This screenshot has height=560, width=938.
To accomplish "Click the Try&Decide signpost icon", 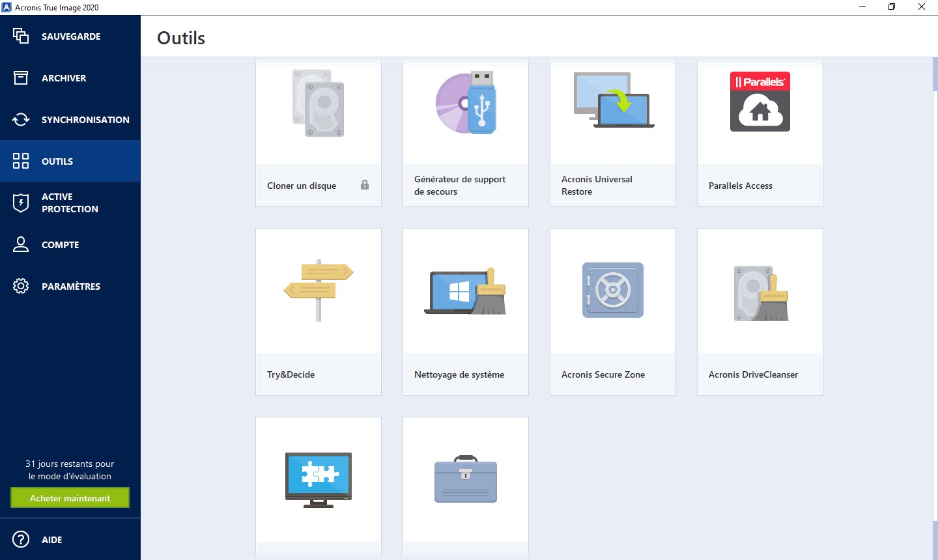I will pyautogui.click(x=319, y=290).
